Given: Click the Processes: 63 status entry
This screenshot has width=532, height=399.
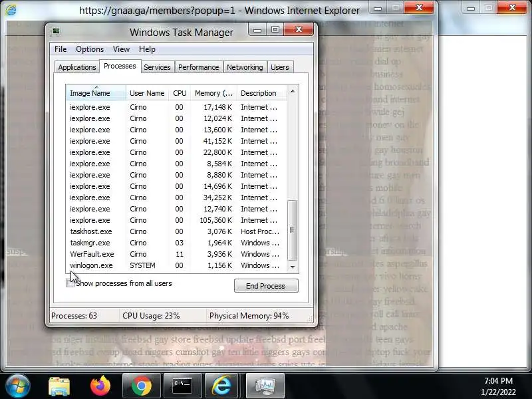Looking at the screenshot, I should tap(74, 316).
